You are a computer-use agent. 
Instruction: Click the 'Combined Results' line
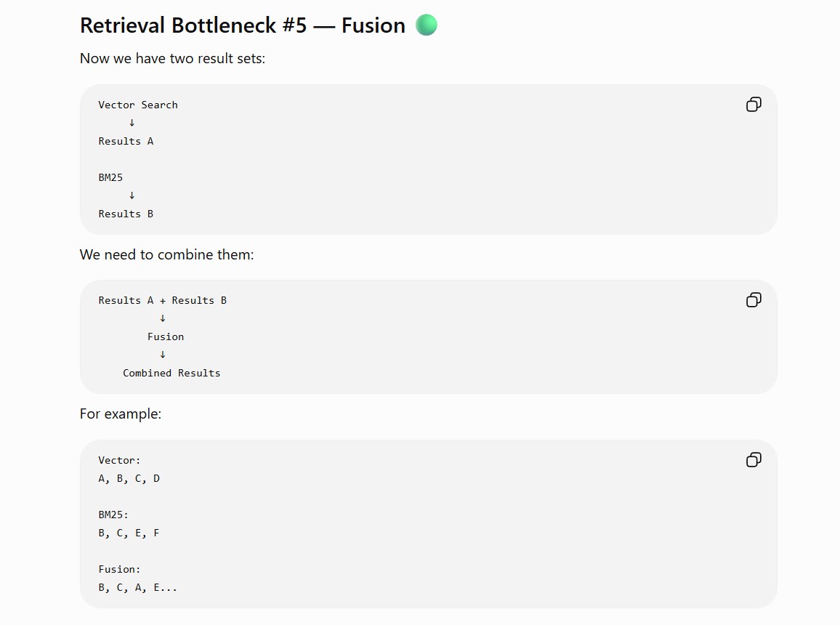pos(171,374)
